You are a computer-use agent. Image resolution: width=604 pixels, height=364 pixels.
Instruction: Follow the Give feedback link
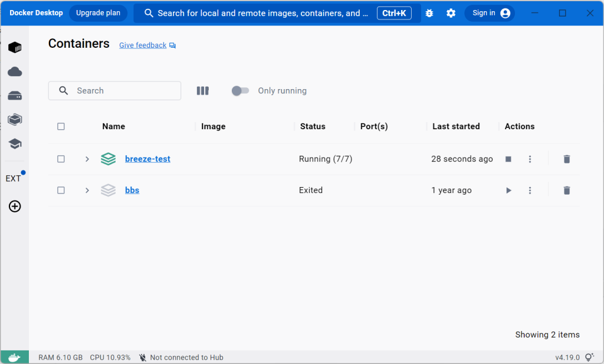coord(142,45)
